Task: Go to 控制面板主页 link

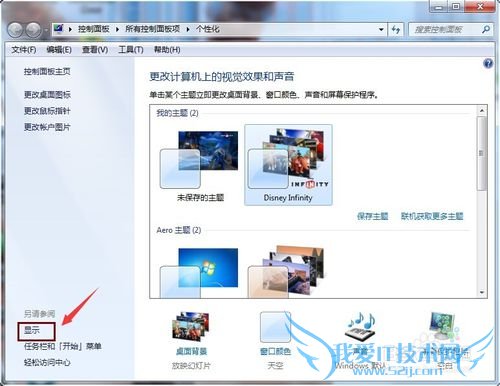Action: 47,71
